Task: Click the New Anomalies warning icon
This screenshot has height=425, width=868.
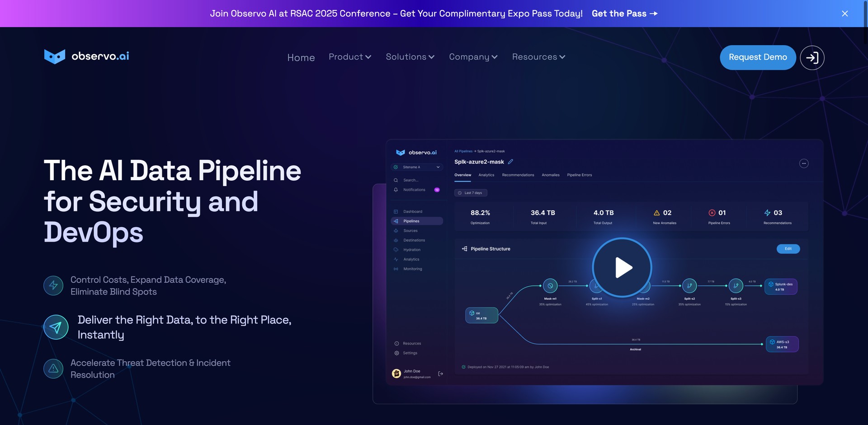Action: point(657,213)
